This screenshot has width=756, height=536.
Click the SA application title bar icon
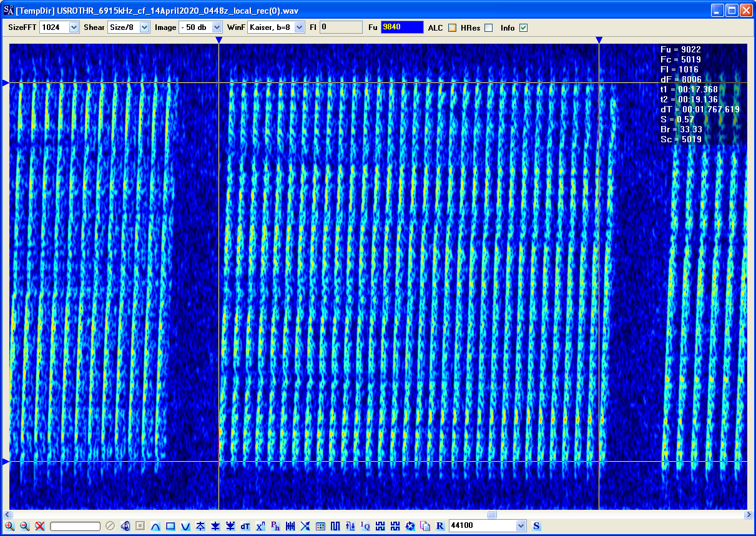pos(8,10)
